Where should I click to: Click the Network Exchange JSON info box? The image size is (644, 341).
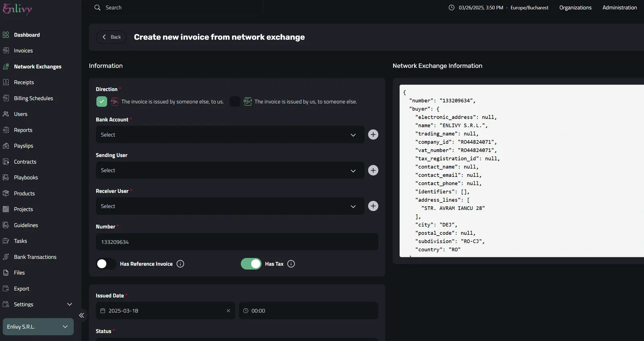pos(522,171)
